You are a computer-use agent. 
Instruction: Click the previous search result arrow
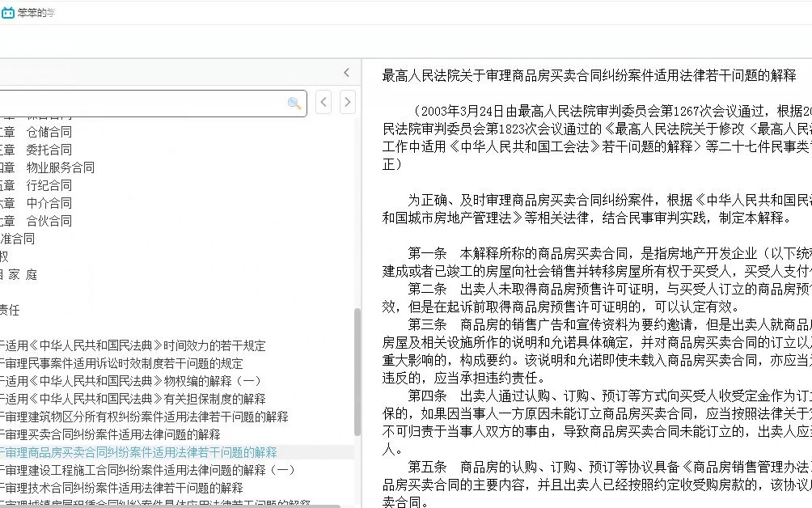click(x=323, y=102)
